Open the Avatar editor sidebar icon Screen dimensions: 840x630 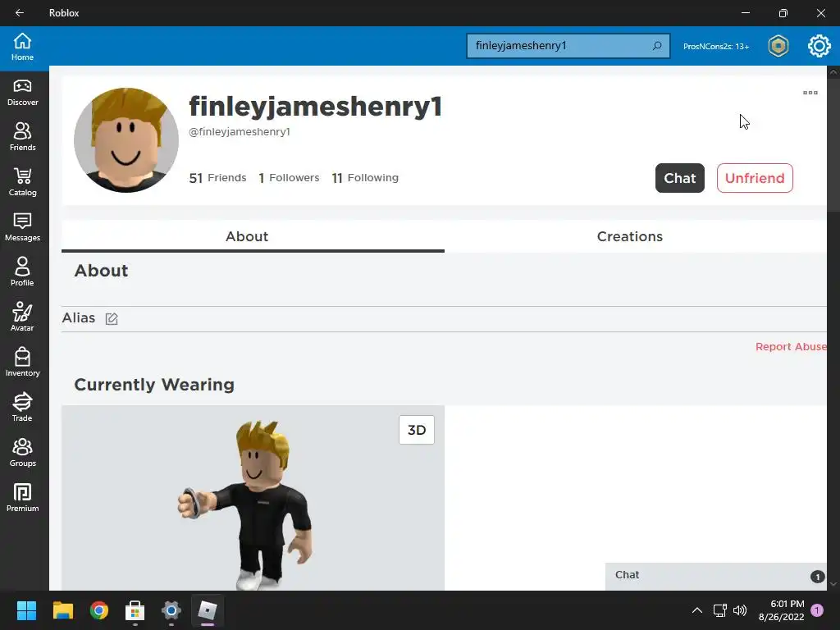point(22,317)
